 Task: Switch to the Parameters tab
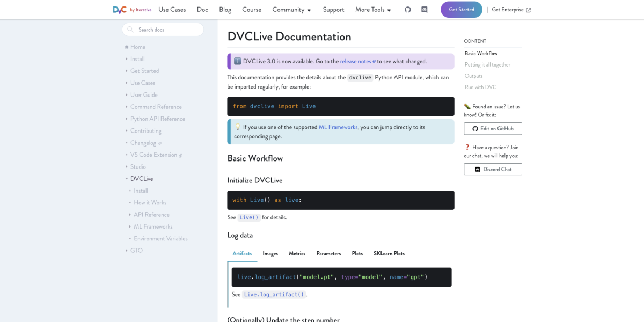coord(328,253)
